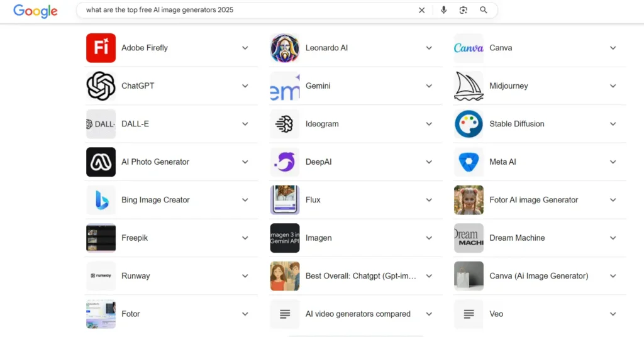644x337 pixels.
Task: Clear the search query text
Action: click(421, 10)
